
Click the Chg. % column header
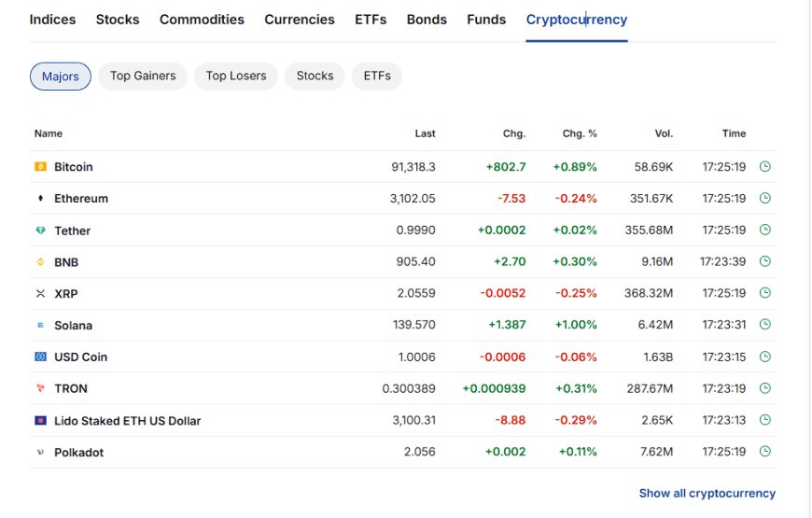(x=580, y=133)
